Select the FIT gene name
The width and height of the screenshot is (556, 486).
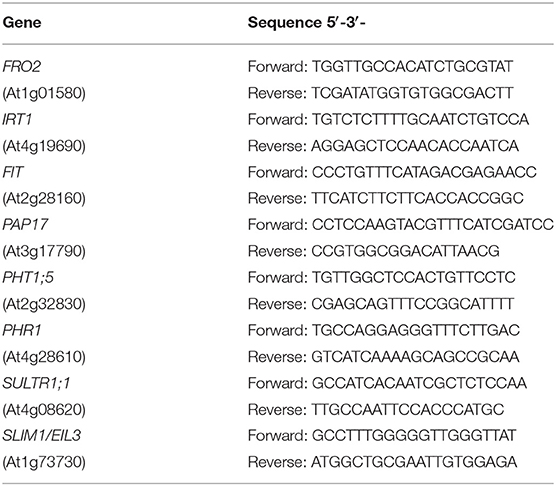tap(12, 172)
